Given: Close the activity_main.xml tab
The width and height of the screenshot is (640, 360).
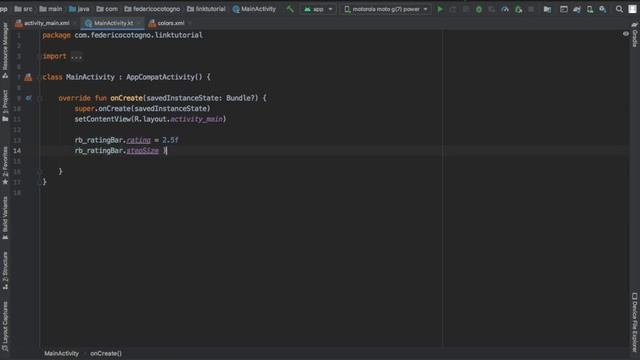Looking at the screenshot, I should point(76,23).
